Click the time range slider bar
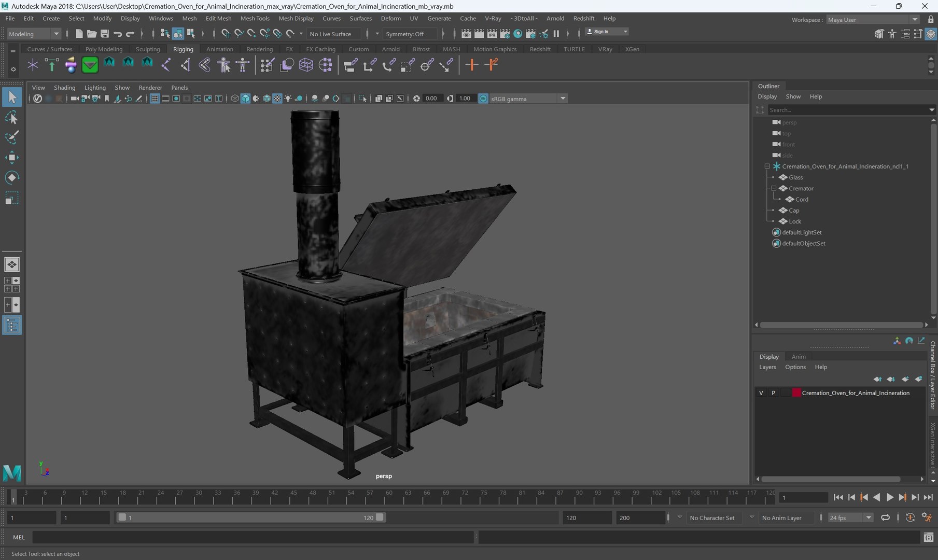The width and height of the screenshot is (938, 560). (251, 517)
